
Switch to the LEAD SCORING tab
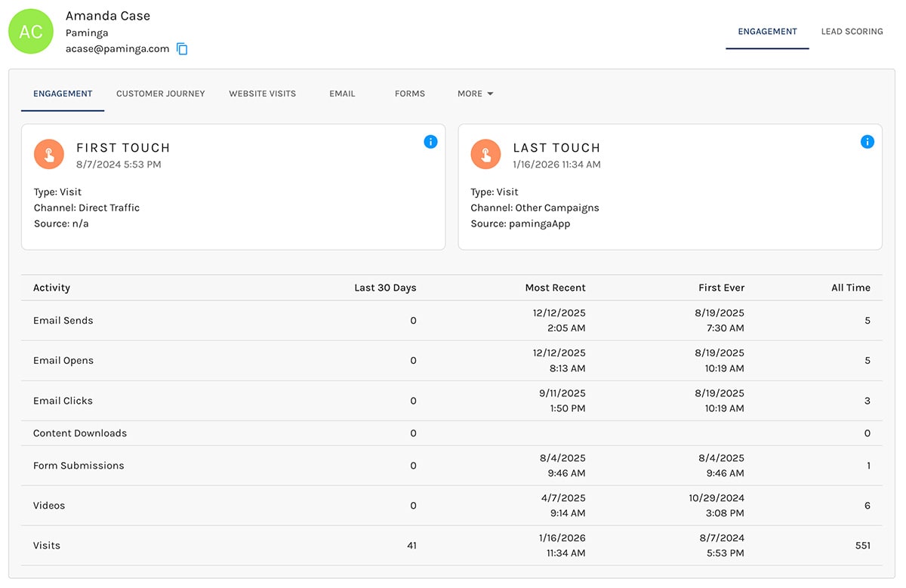coord(852,32)
